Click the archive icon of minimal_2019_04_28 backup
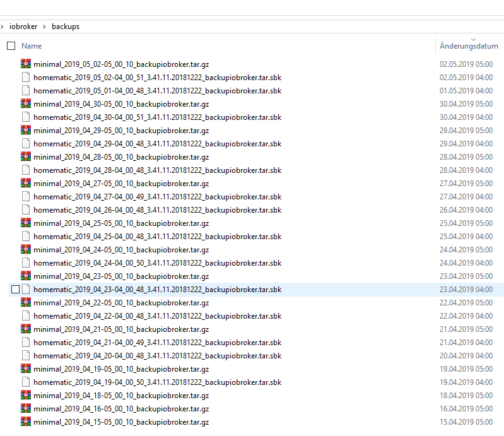 (26, 156)
